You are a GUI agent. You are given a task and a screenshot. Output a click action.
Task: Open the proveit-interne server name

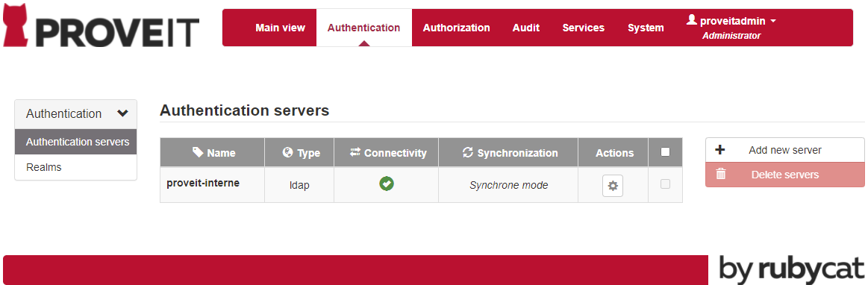pos(203,183)
